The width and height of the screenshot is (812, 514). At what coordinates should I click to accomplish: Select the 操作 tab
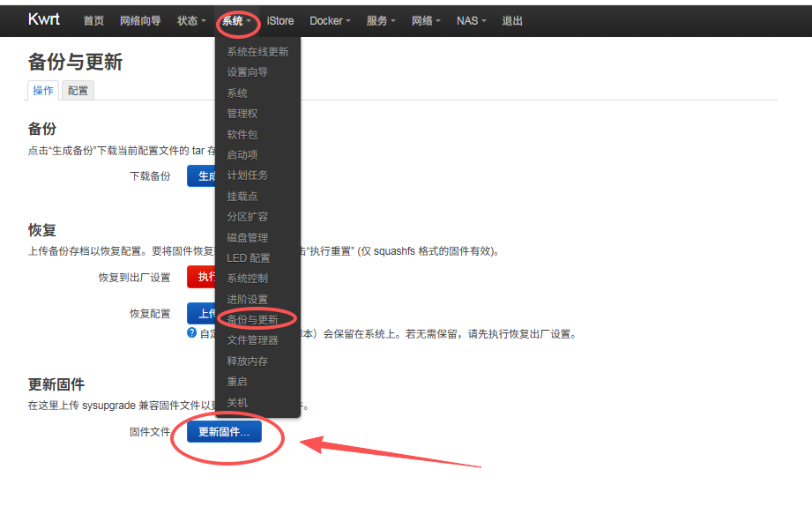pyautogui.click(x=42, y=89)
